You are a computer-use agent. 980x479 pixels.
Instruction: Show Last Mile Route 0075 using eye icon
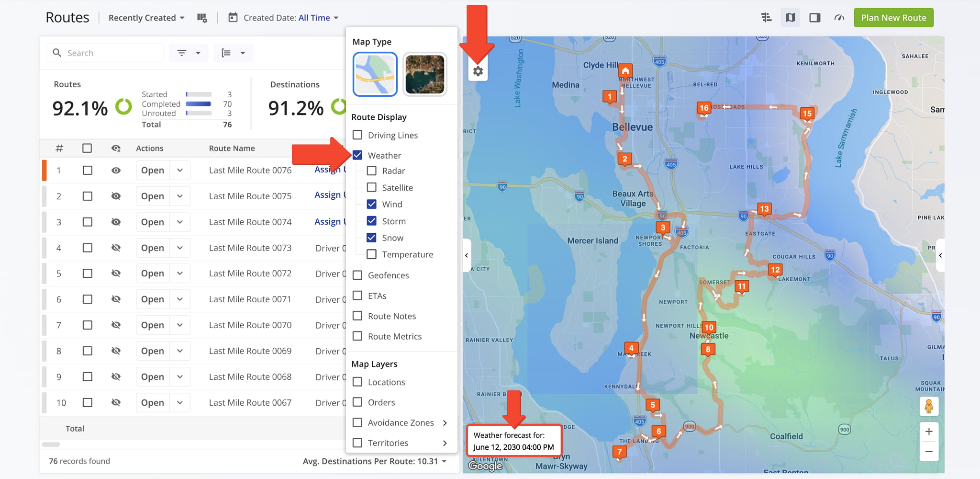pyautogui.click(x=116, y=196)
